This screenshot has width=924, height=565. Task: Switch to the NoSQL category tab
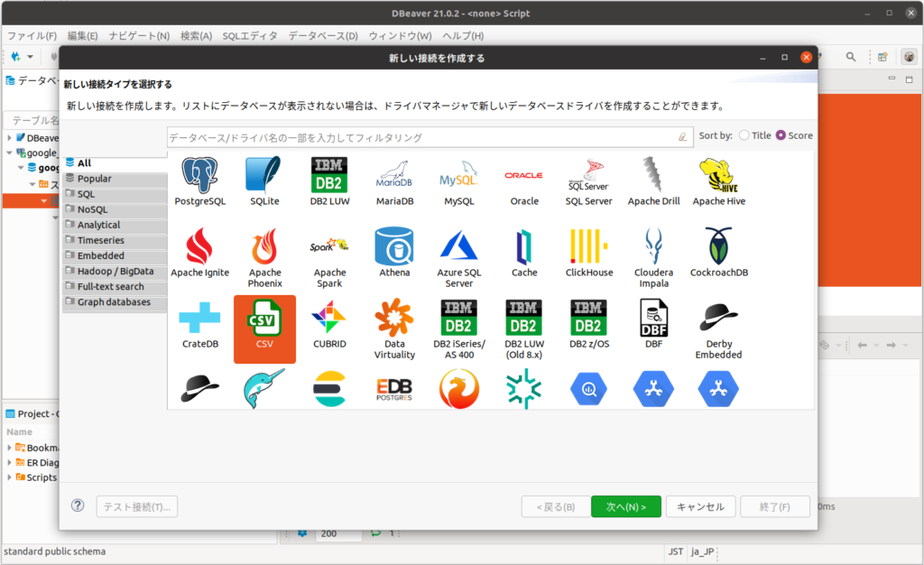point(92,209)
